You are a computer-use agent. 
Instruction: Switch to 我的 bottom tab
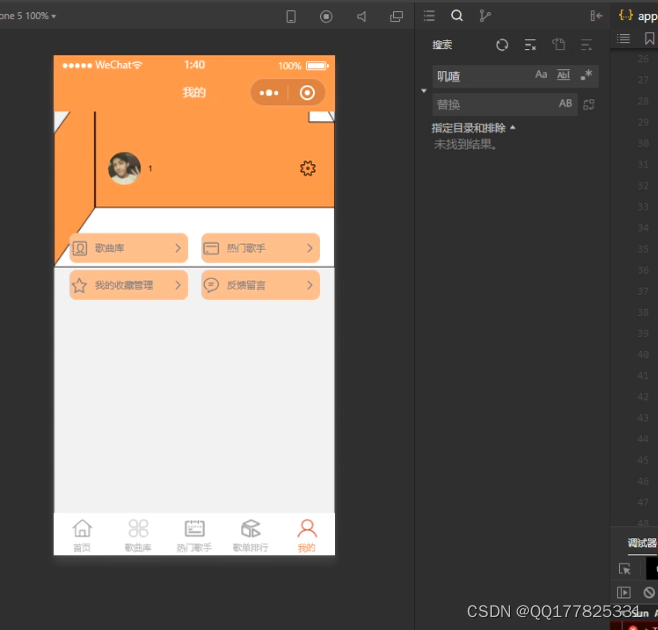pyautogui.click(x=307, y=536)
